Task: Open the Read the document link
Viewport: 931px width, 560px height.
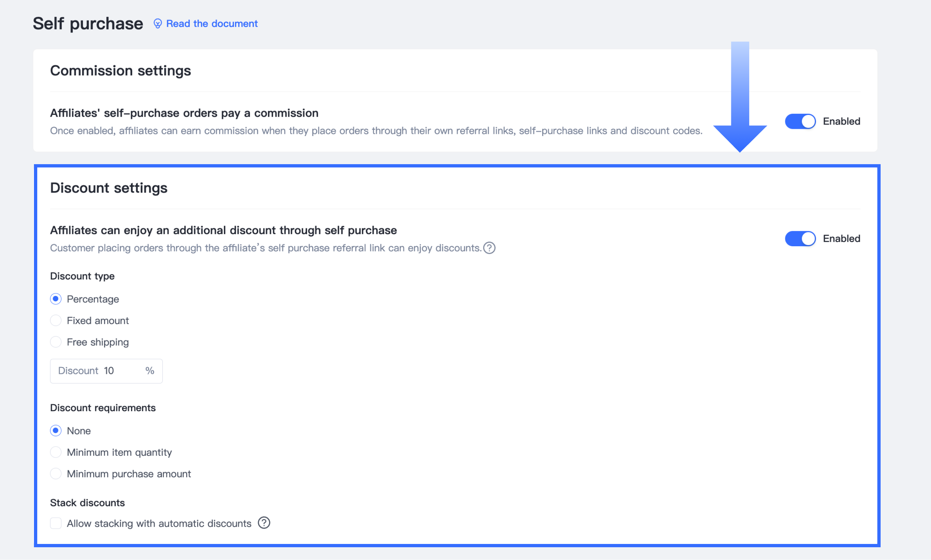Action: (x=212, y=24)
